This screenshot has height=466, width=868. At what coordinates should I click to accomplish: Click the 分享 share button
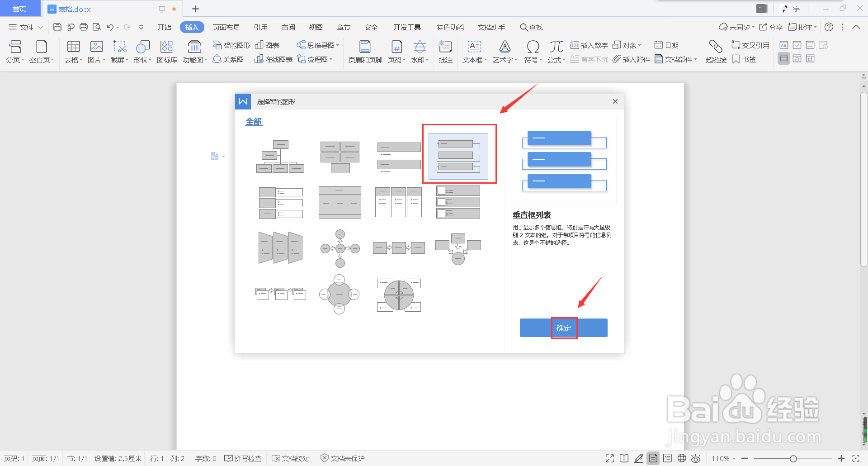[x=771, y=27]
